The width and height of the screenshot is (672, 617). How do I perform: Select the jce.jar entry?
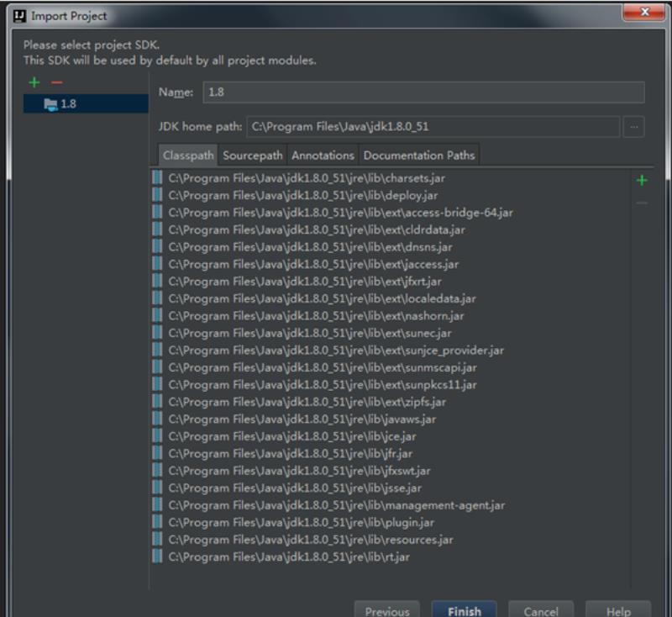coord(291,436)
